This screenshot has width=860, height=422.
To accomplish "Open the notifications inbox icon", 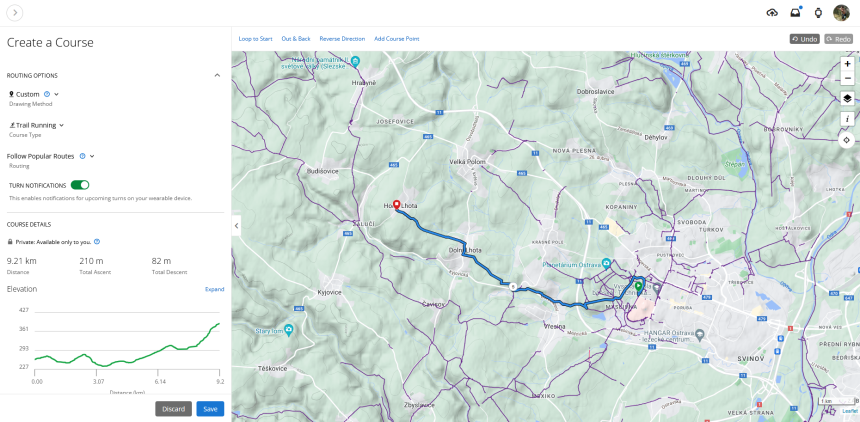I will 795,12.
